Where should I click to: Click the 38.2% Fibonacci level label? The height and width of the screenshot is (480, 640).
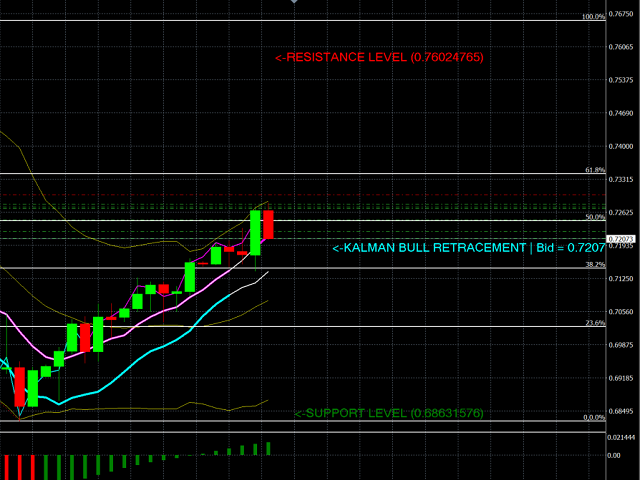pos(595,264)
